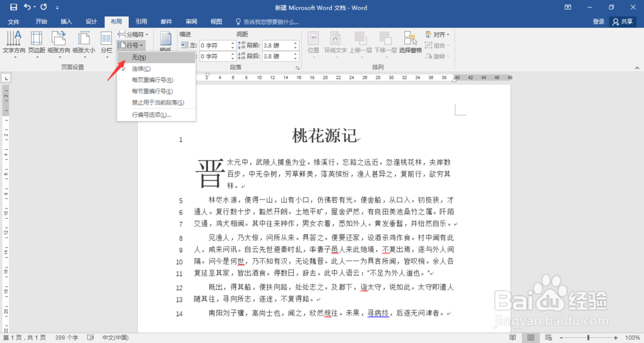
Task: Open the 组合 group dropdown
Action: 438,46
